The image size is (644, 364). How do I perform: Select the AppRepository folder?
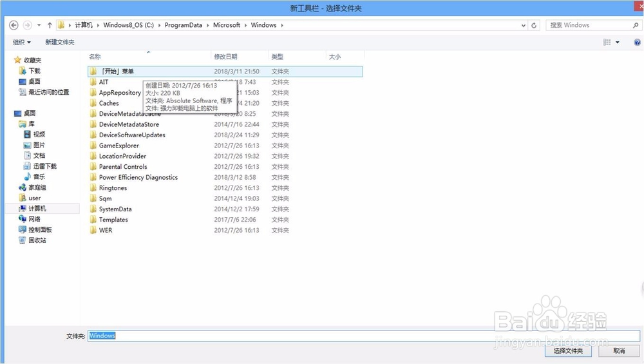tap(120, 93)
